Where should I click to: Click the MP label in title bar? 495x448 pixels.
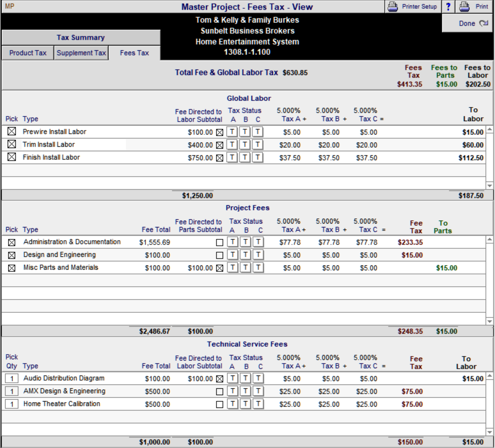click(x=9, y=6)
